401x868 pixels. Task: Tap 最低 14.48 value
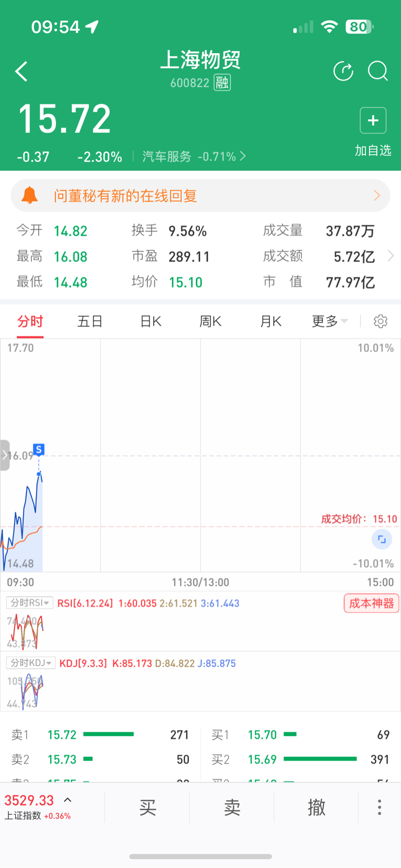click(70, 282)
